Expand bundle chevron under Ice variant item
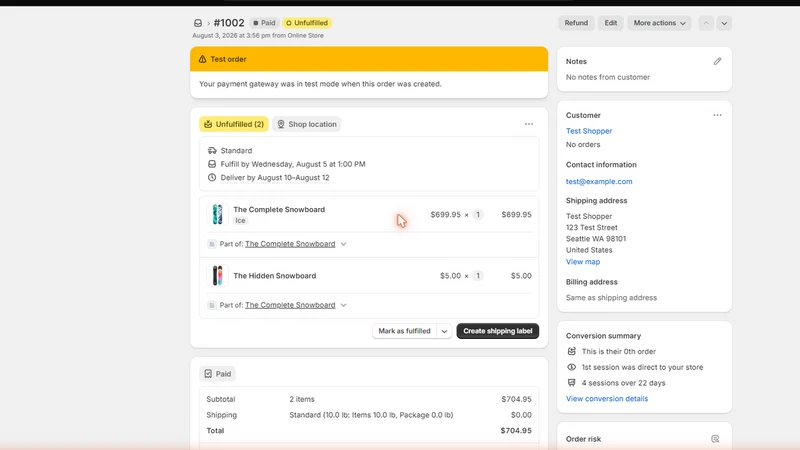This screenshot has height=450, width=800. click(x=343, y=244)
